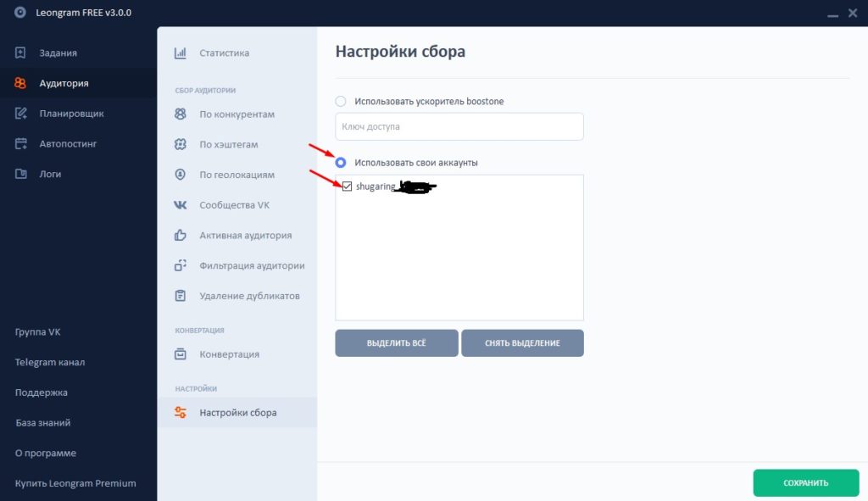Click the Конвертация box icon
868x501 pixels.
181,353
